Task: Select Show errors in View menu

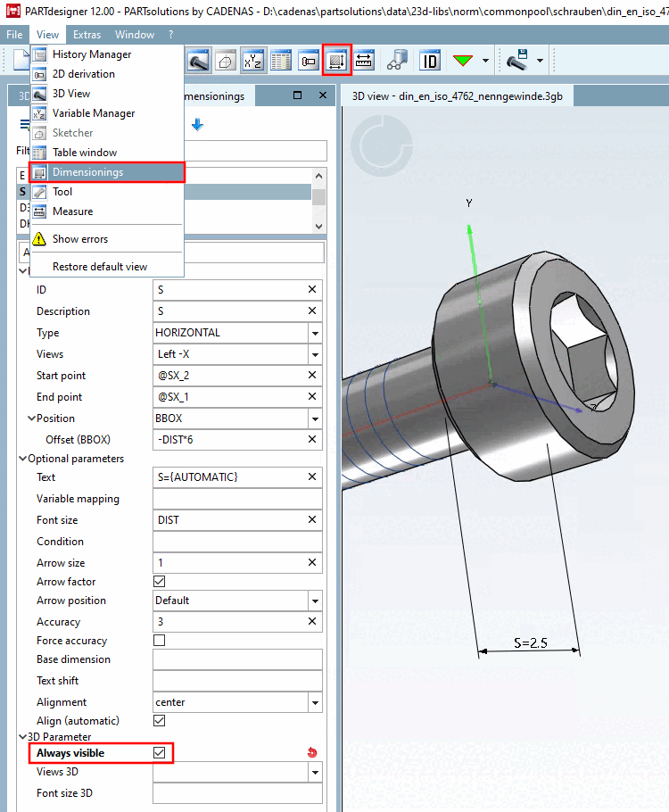Action: click(107, 239)
